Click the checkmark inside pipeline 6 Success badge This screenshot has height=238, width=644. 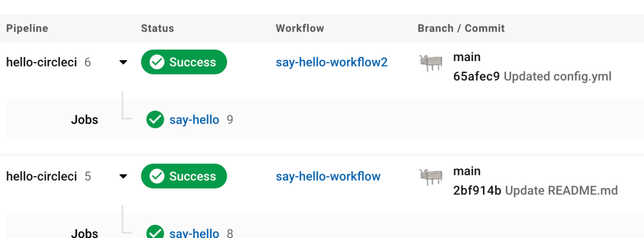pyautogui.click(x=157, y=62)
